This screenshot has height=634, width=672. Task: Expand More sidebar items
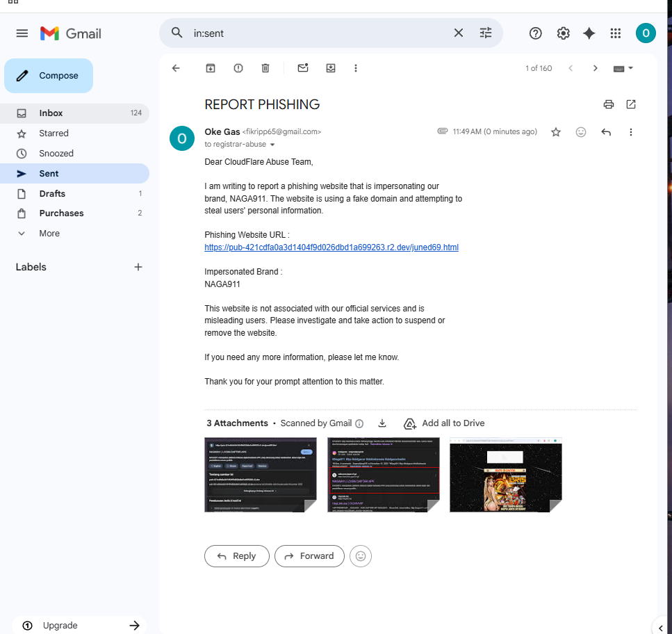pyautogui.click(x=74, y=233)
